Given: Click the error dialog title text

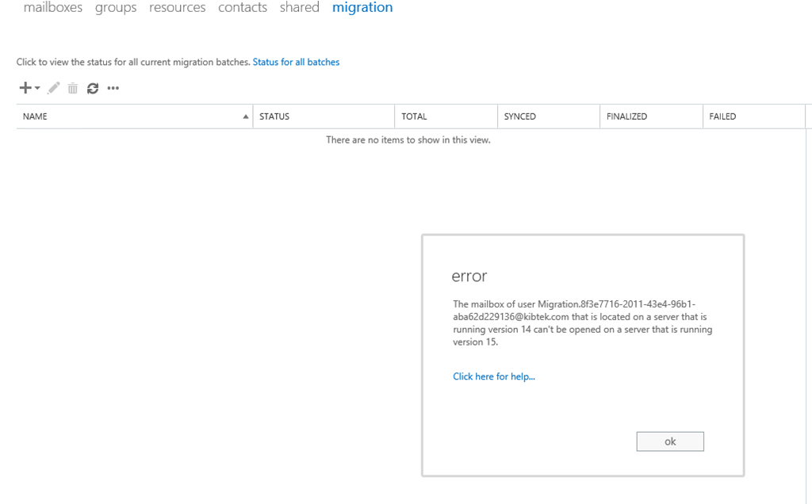Looking at the screenshot, I should 469,277.
